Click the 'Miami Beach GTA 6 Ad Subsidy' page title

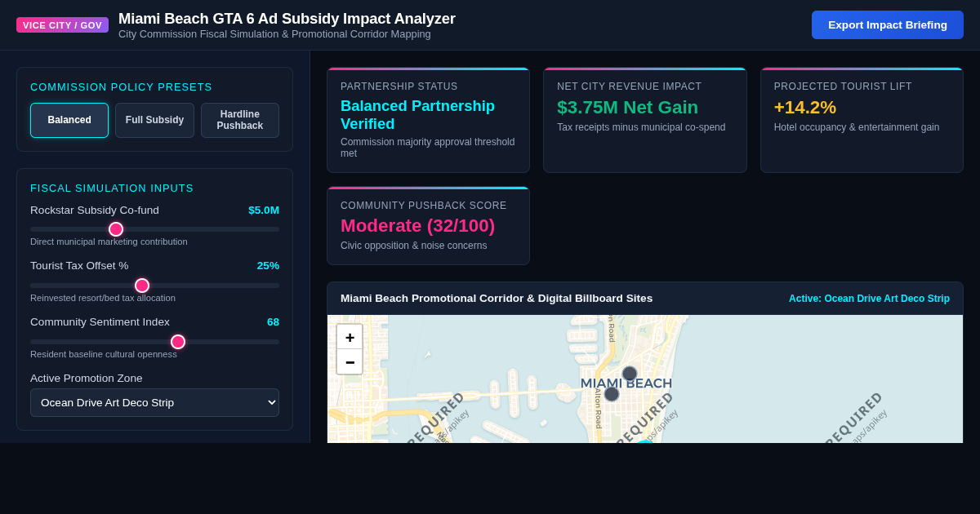[287, 19]
